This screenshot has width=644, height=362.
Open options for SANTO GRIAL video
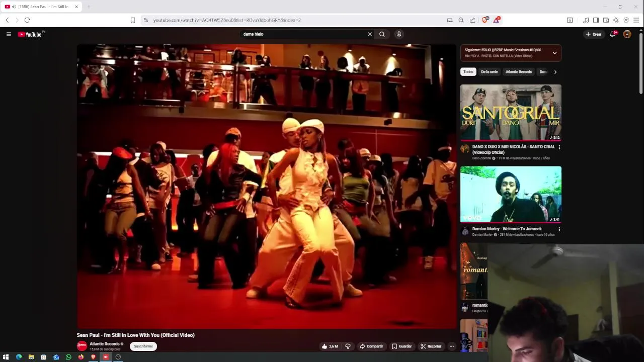coord(559,147)
